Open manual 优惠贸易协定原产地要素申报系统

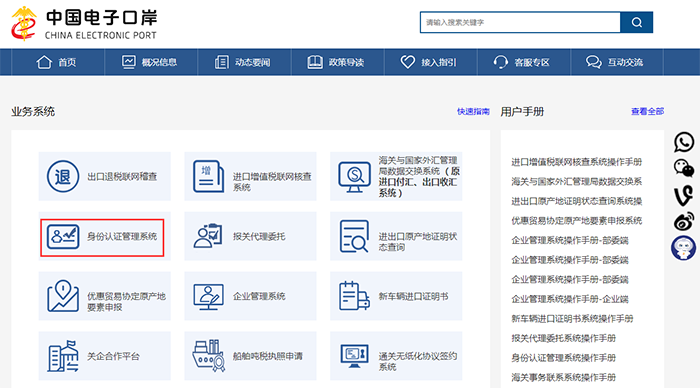(x=577, y=221)
